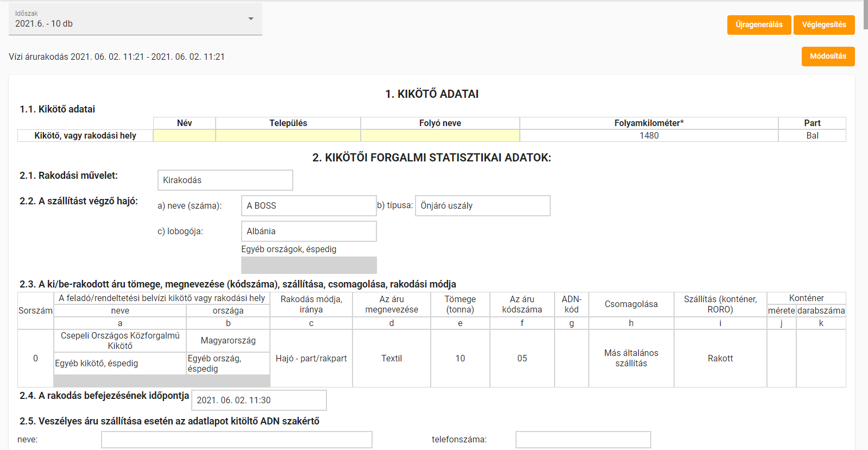Click the Albánia flag field
868x450 pixels.
coord(308,232)
